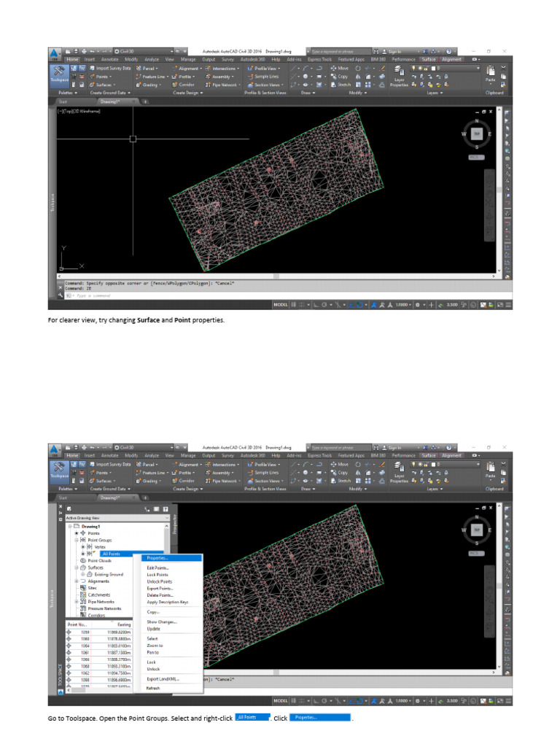
Task: Click Refresh at the bottom of the context menu
Action: (153, 688)
